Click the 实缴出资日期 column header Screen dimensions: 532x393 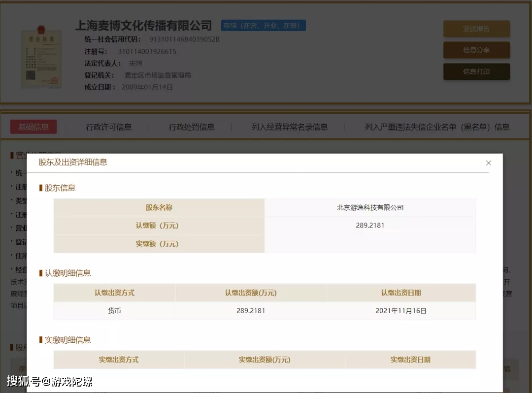coord(410,360)
